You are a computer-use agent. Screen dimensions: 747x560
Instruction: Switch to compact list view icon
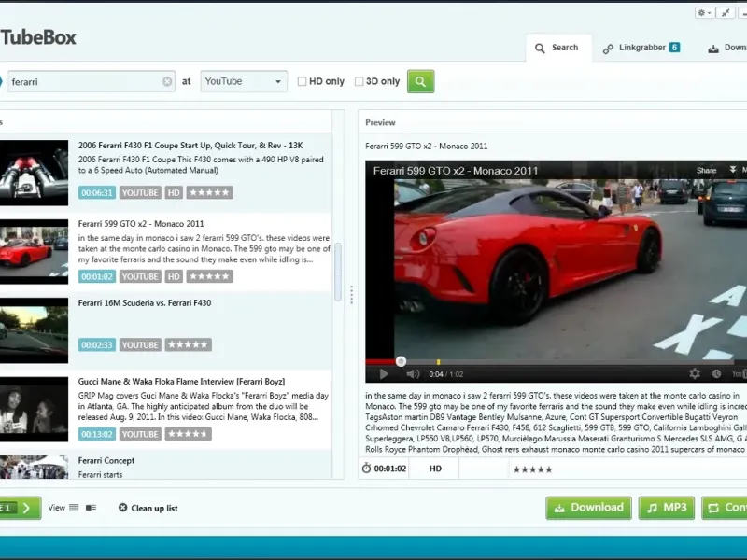click(74, 508)
